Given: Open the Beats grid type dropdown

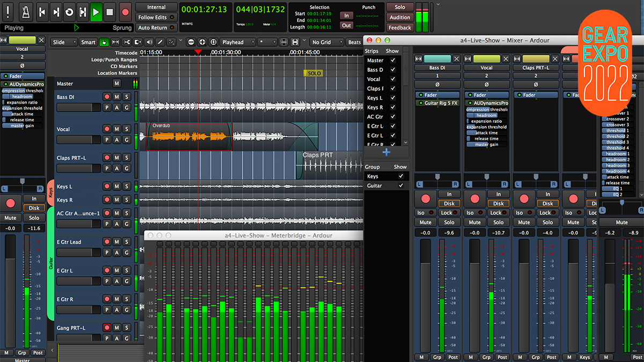Looking at the screenshot, I should coord(355,42).
